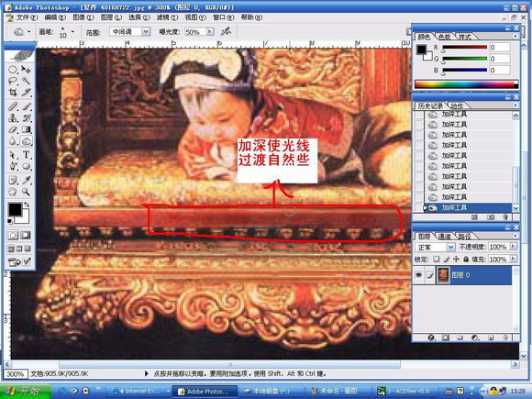
Task: Enable lock all padlock option
Action: pyautogui.click(x=466, y=259)
